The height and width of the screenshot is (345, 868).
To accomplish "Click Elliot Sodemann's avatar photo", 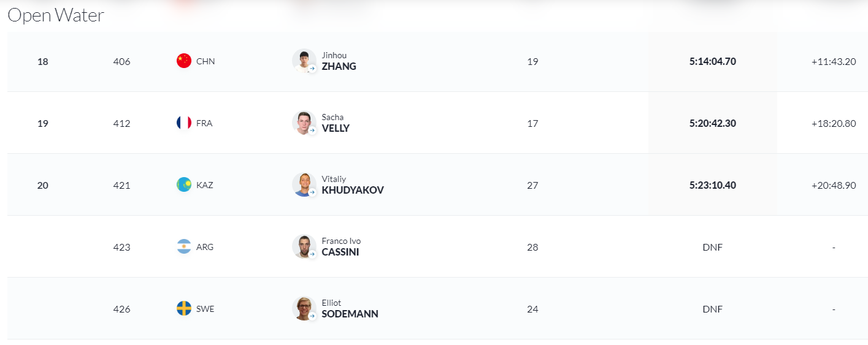I will pyautogui.click(x=304, y=308).
